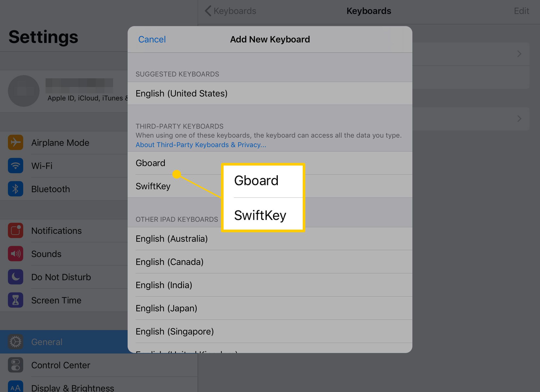
Task: Tap Edit in the Keyboards header
Action: [521, 11]
